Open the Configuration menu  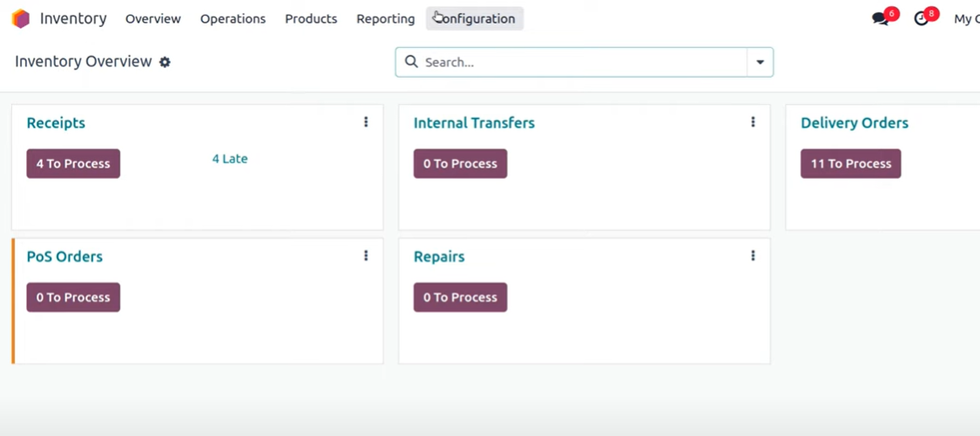(475, 19)
